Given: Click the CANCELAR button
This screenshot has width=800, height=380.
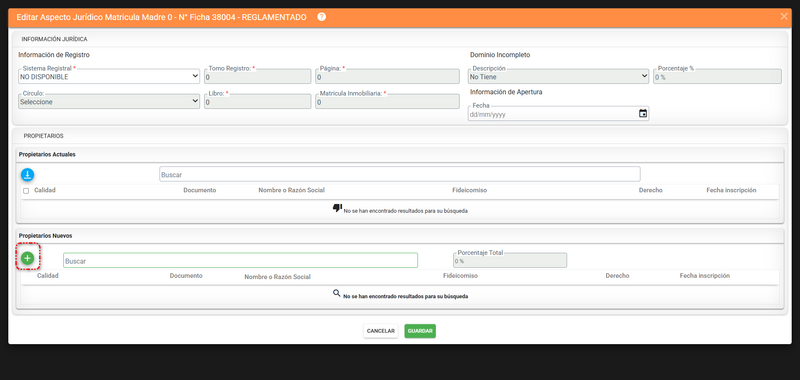Looking at the screenshot, I should pyautogui.click(x=381, y=331).
